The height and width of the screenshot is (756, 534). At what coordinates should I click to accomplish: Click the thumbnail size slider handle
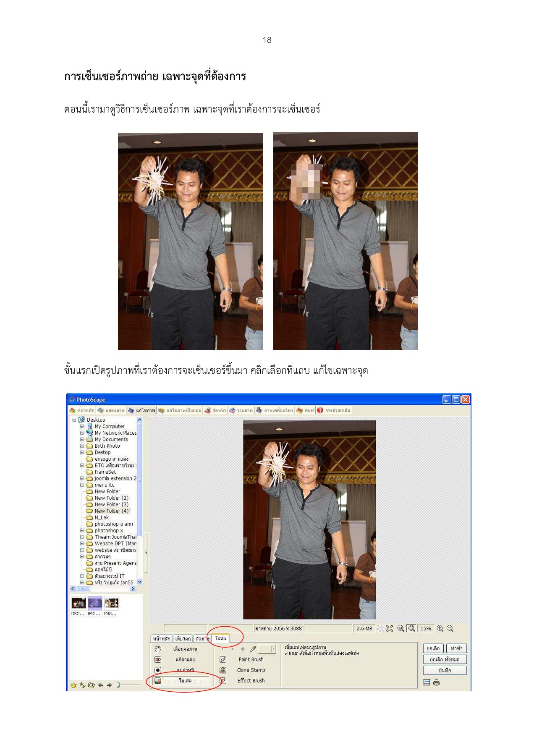pos(118,685)
